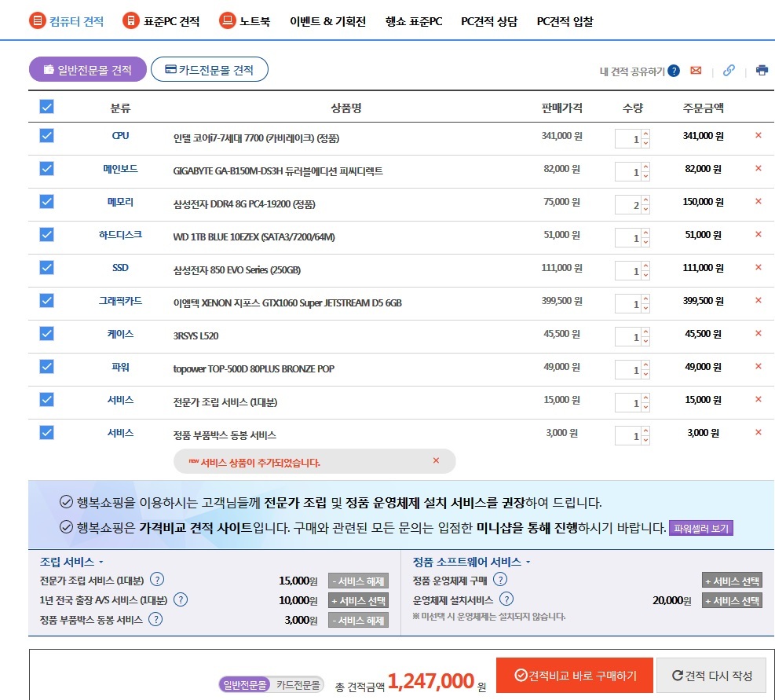
Task: Click the 메인보드 category link
Action: pyautogui.click(x=120, y=169)
